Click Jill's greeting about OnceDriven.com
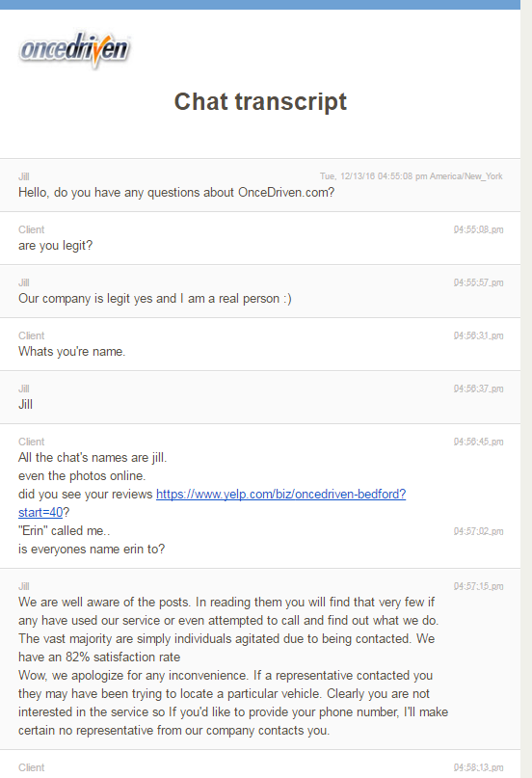Screen dimensions: 532x778 click(176, 193)
